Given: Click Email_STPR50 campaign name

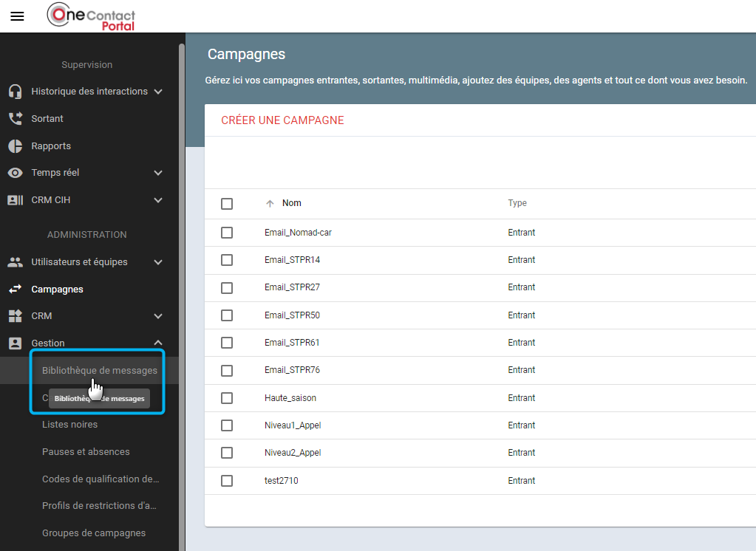Looking at the screenshot, I should click(292, 315).
